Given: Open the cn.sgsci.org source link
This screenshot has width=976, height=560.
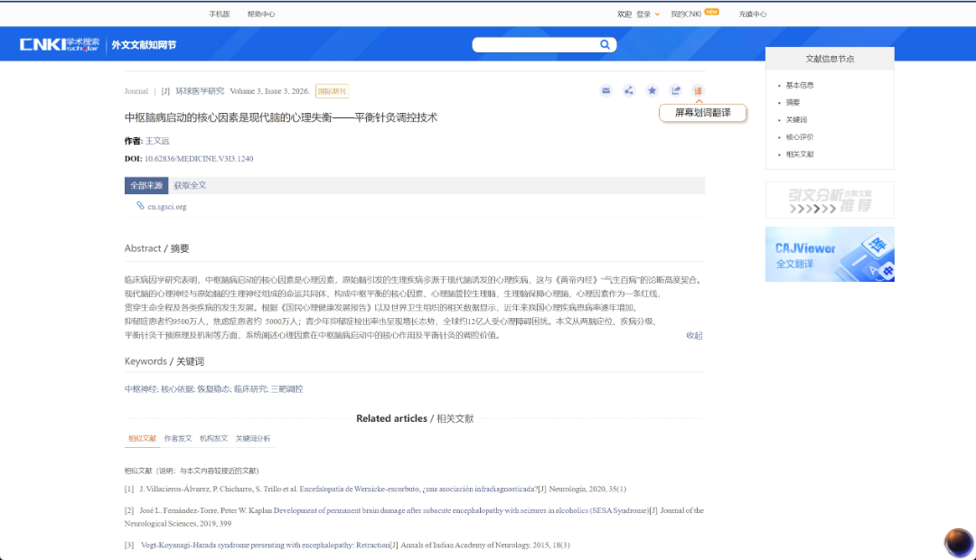Looking at the screenshot, I should 167,207.
